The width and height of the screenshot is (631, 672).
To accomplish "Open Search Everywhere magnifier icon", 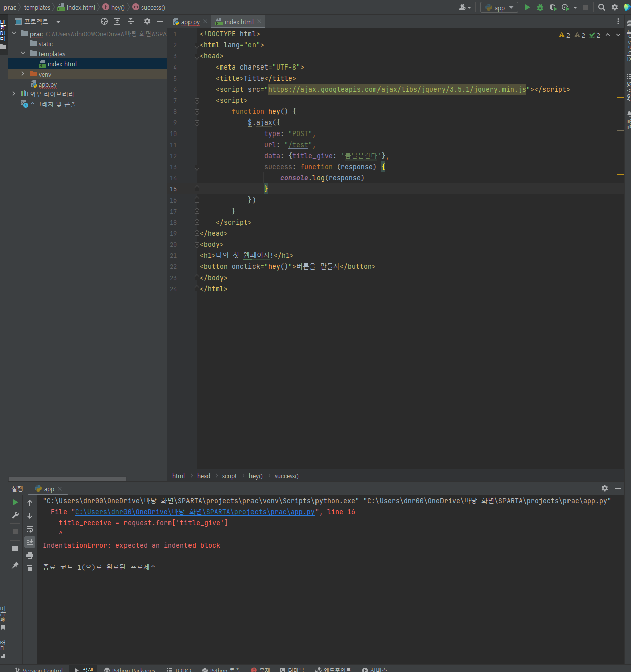I will coord(602,7).
